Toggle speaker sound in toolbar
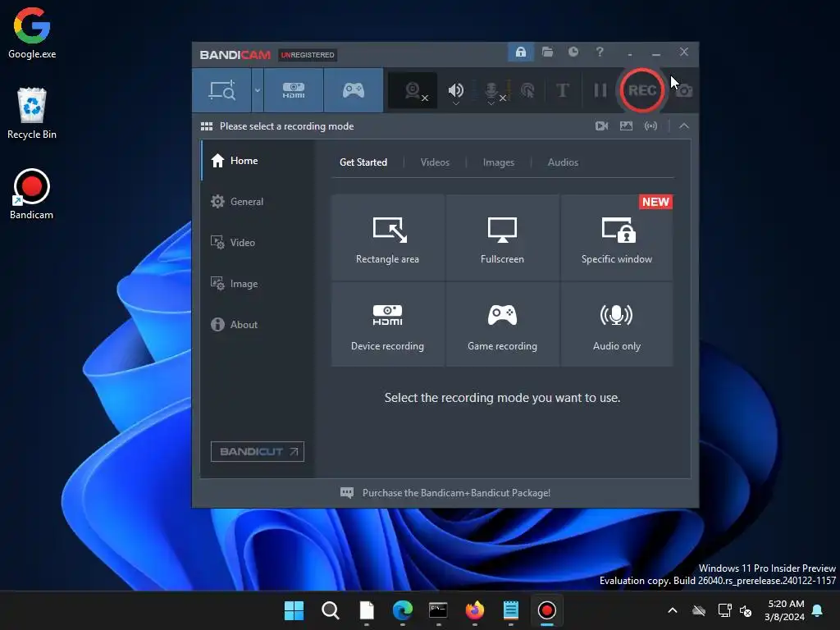The height and width of the screenshot is (630, 840). click(x=456, y=89)
